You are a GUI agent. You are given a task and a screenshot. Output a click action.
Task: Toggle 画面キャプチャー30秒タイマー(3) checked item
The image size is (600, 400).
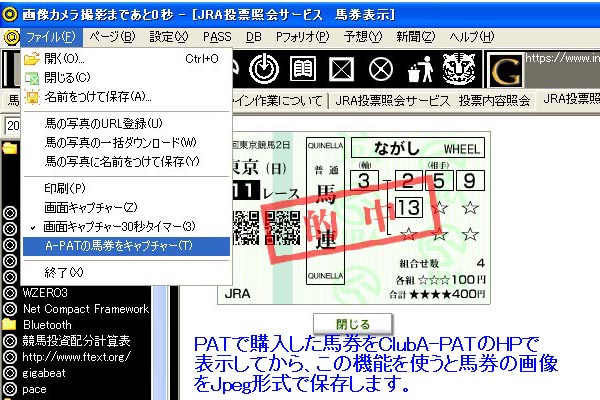127,227
